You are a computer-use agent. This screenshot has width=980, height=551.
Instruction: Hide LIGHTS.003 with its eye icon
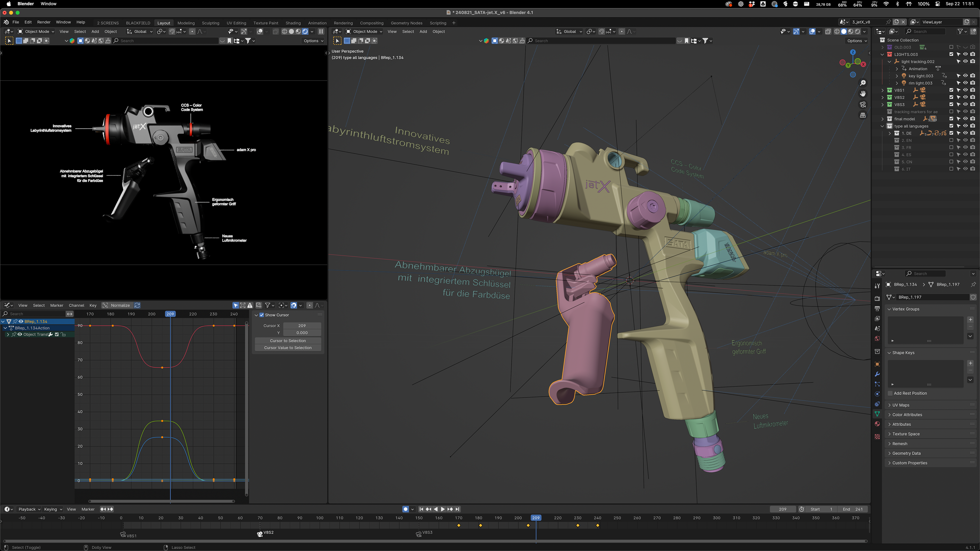(965, 54)
